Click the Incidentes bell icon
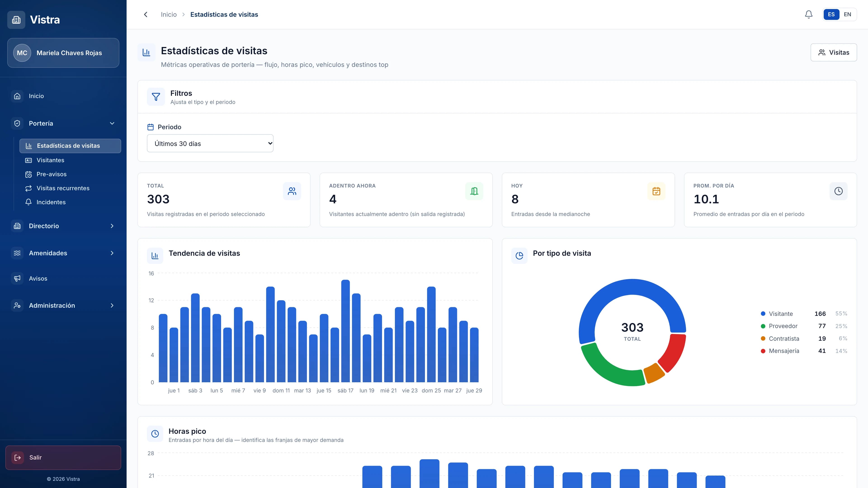 click(x=29, y=202)
